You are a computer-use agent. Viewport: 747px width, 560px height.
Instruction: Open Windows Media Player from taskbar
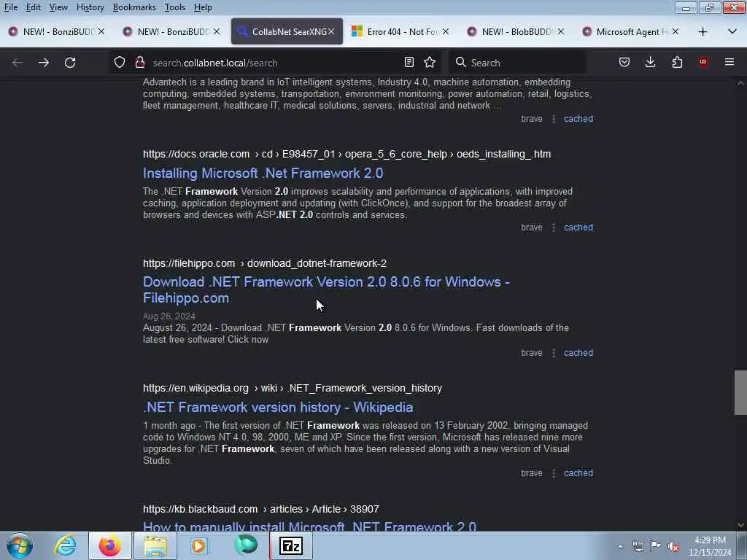tap(199, 545)
